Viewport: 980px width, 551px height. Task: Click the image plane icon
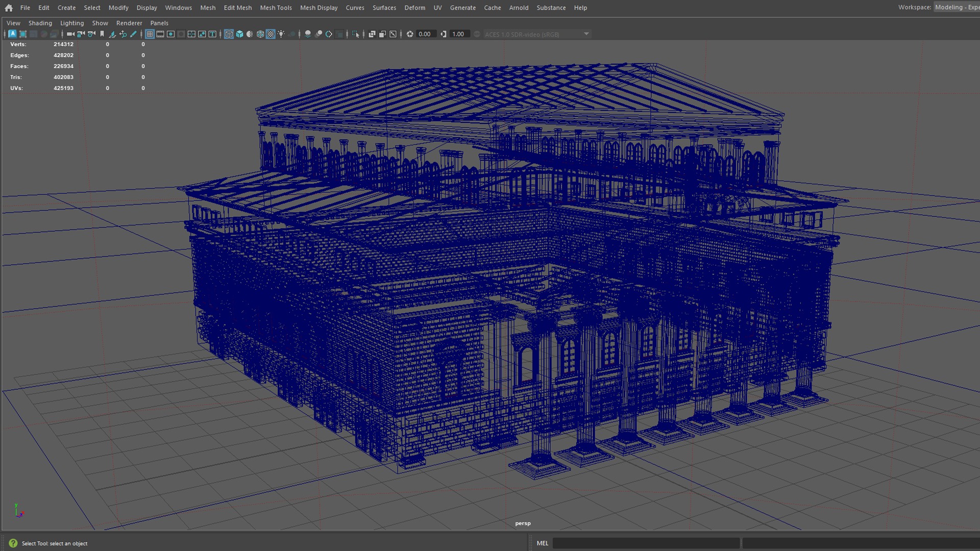(112, 34)
